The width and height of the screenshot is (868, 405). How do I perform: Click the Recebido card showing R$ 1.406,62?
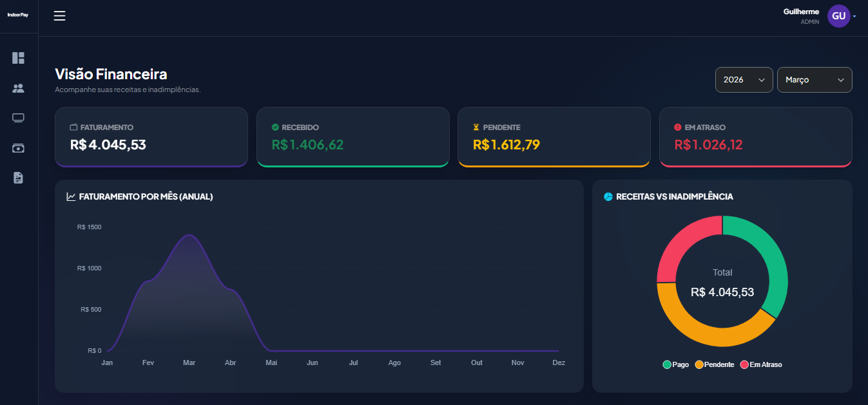coord(352,137)
